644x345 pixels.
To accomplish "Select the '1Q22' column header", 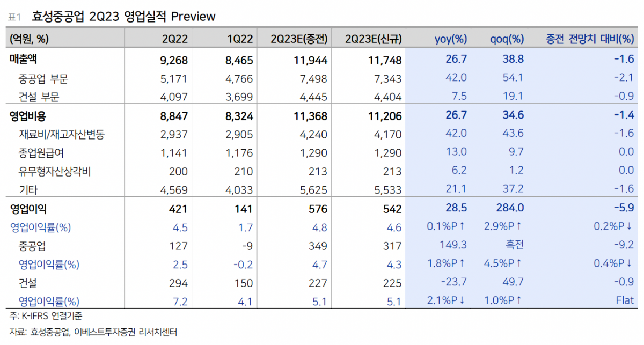I will (x=239, y=39).
